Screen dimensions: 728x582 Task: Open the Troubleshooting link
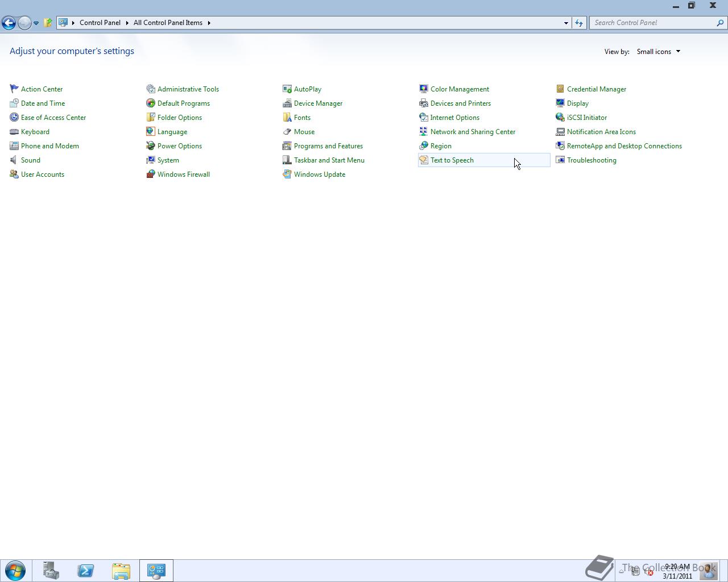coord(591,160)
